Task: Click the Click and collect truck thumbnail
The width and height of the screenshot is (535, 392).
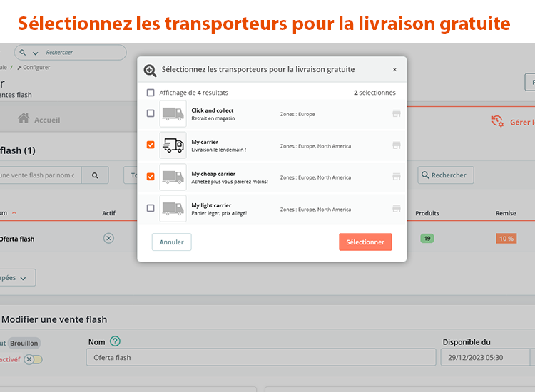Action: point(173,114)
